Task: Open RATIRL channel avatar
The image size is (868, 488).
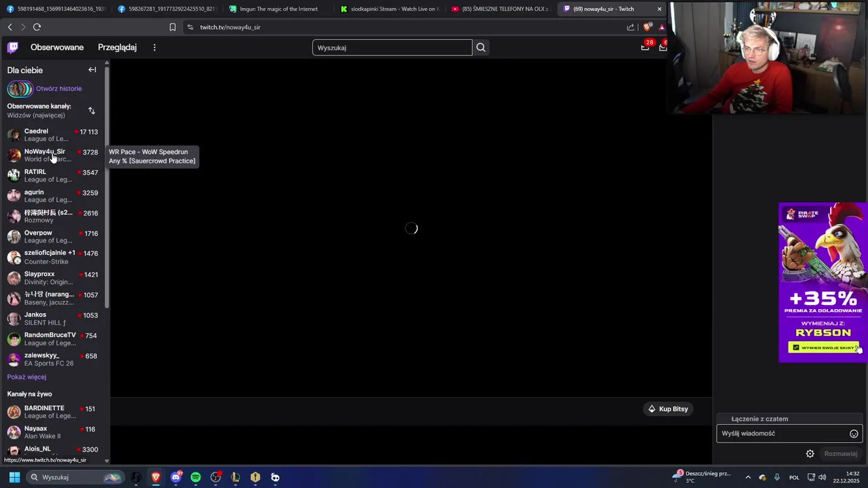Action: 14,176
